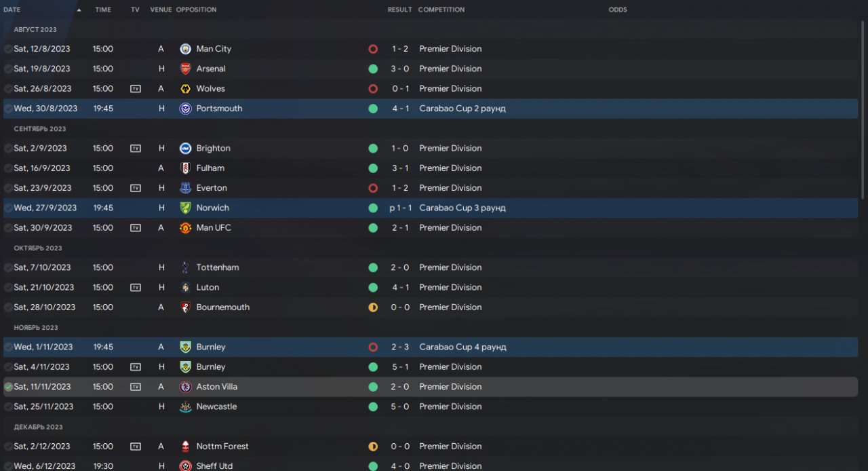Click the sort arrow in the Date column header
The height and width of the screenshot is (471, 868).
tap(79, 10)
